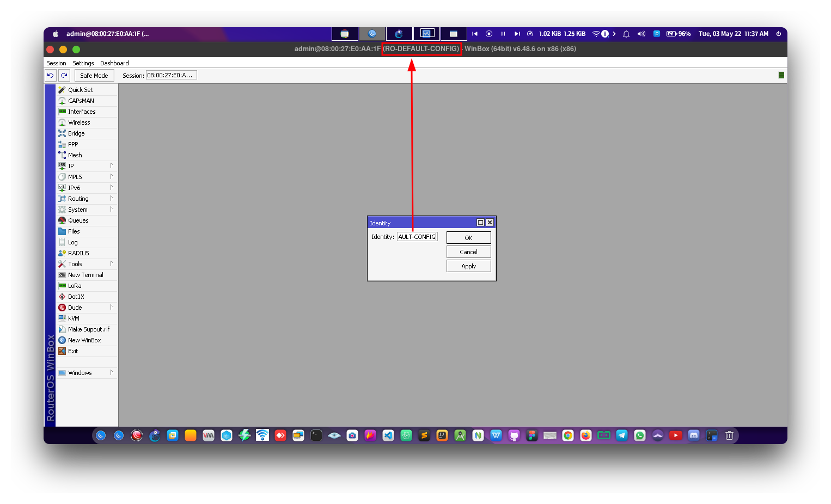Viewport: 831px width, 504px height.
Task: Open the Log viewer
Action: (x=74, y=242)
